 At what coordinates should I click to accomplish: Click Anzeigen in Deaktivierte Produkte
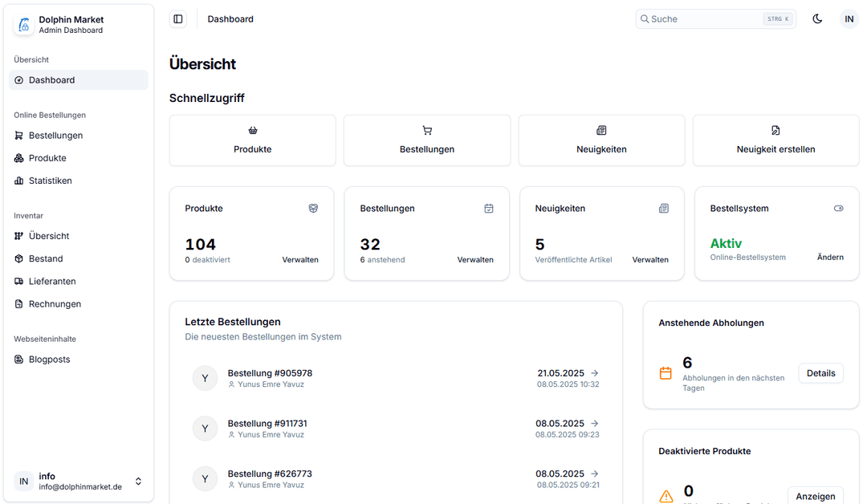pyautogui.click(x=815, y=496)
